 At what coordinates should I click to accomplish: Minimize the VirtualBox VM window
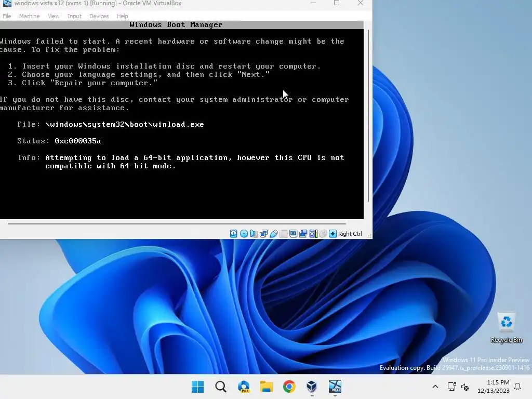313,3
